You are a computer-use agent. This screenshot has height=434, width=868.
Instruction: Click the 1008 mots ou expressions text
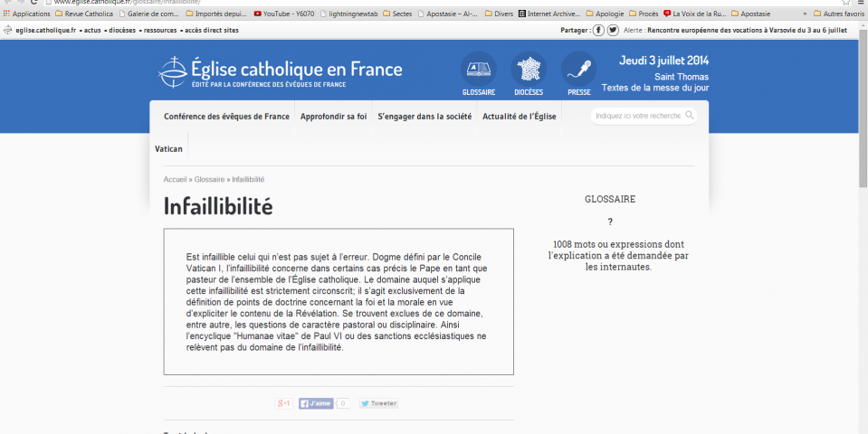[618, 255]
